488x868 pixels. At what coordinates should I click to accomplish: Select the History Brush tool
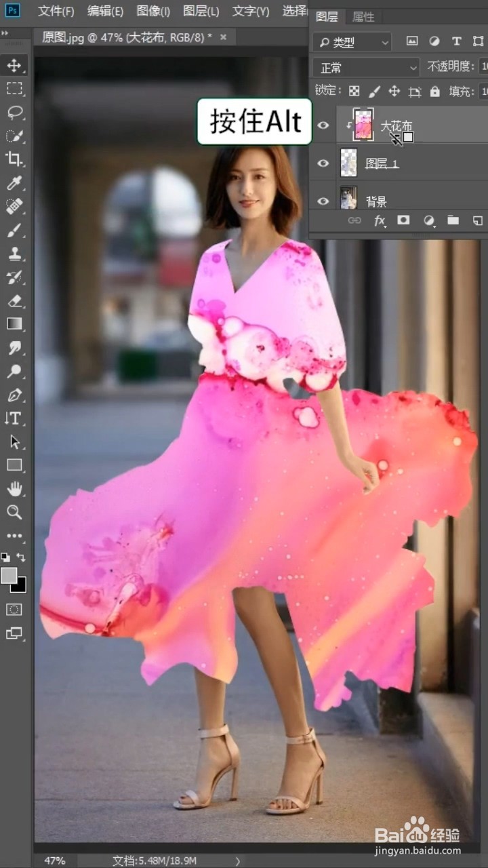pos(14,277)
